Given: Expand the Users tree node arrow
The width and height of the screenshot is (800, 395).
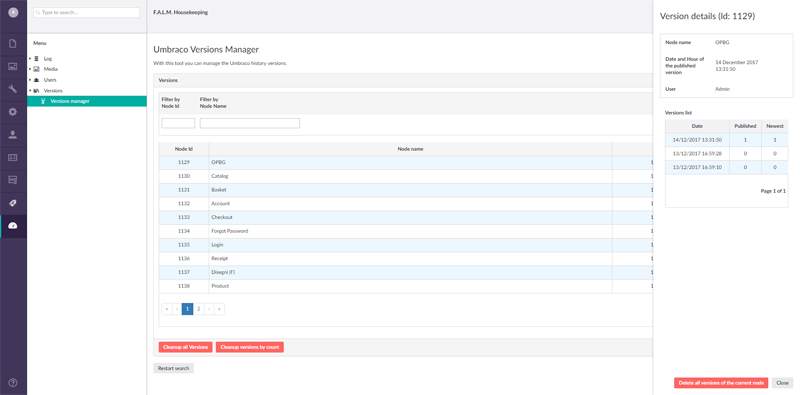Looking at the screenshot, I should pyautogui.click(x=30, y=80).
